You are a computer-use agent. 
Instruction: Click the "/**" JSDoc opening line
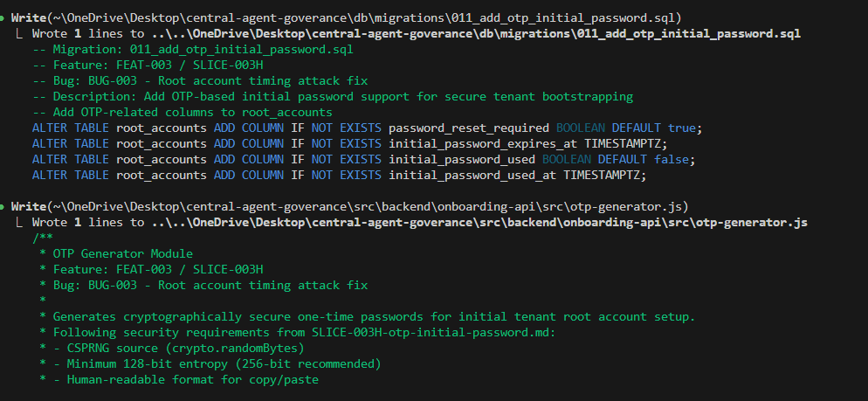pyautogui.click(x=40, y=238)
